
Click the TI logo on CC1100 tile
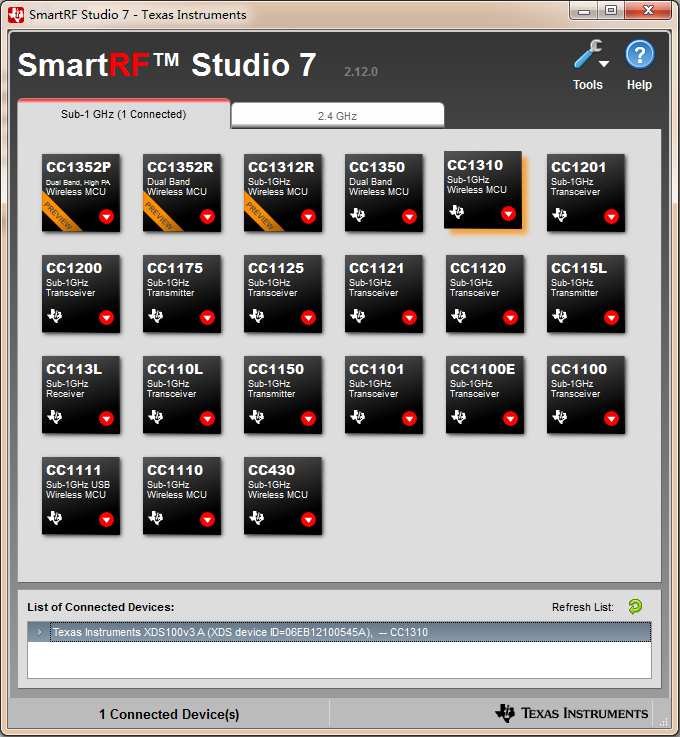coord(560,417)
